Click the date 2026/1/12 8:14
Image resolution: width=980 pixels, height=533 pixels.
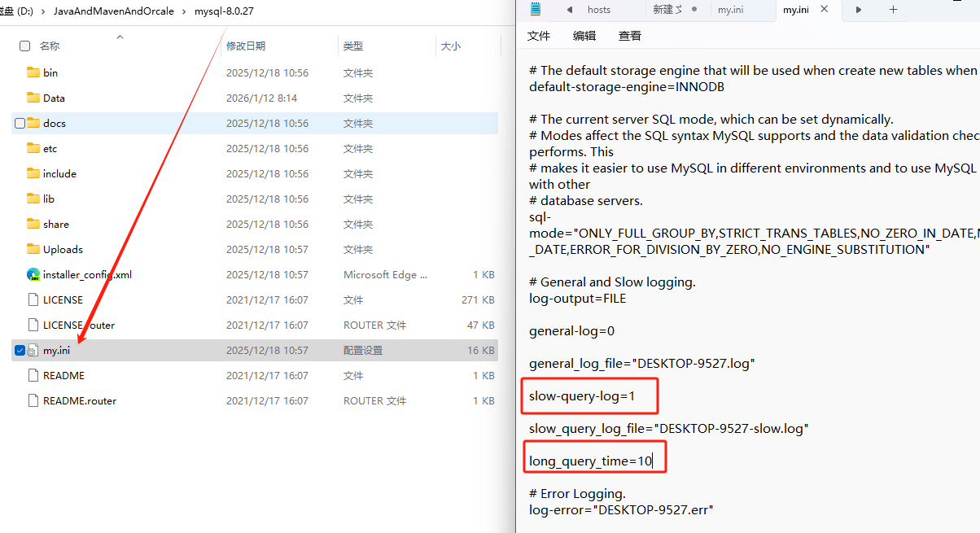tap(262, 98)
